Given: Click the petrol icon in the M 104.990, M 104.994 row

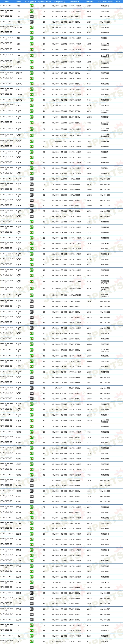Looking at the screenshot, I should 32,421.
